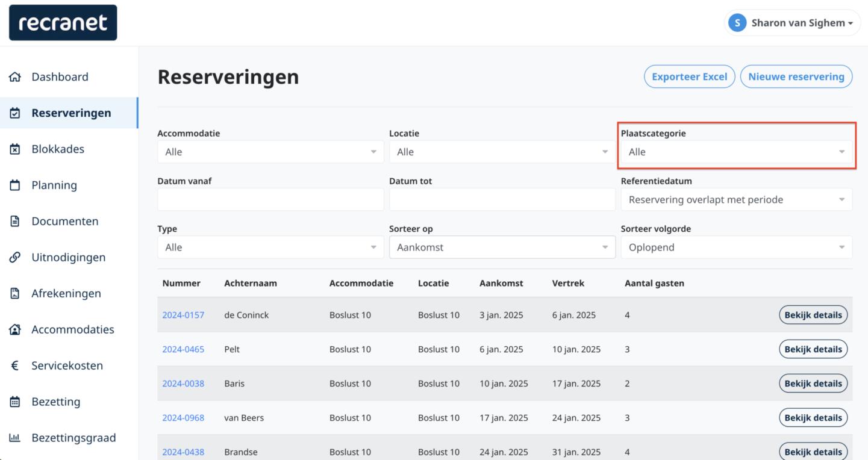
Task: Create a Nieuwe reservering
Action: [x=796, y=76]
